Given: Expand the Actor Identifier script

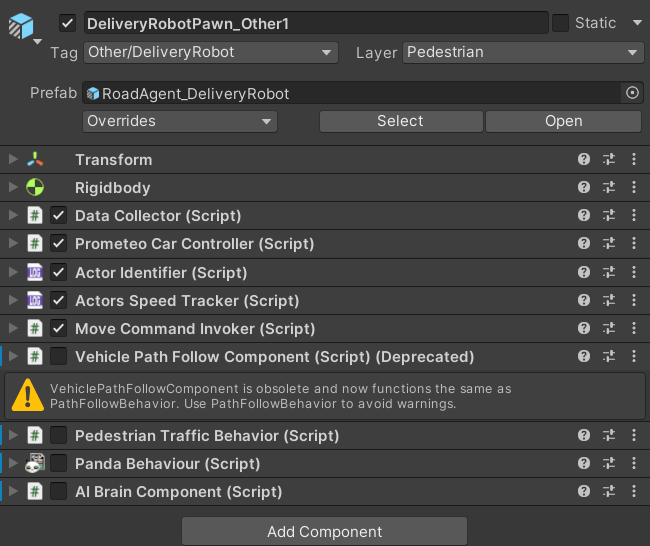Looking at the screenshot, I should 13,272.
